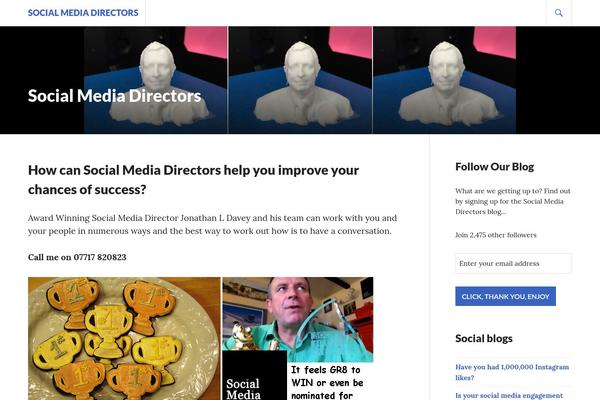
Task: Select the black Social Media tile
Action: coord(254,376)
